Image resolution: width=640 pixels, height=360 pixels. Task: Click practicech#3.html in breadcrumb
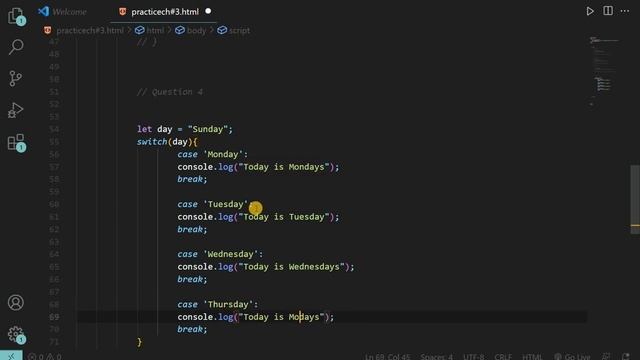tap(90, 30)
